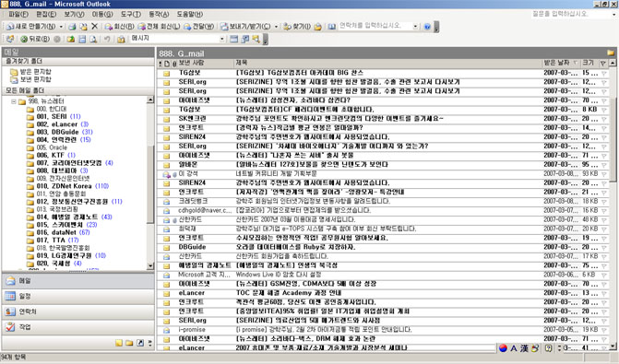Click the contact search input field
This screenshot has width=619, height=364.
(375, 26)
